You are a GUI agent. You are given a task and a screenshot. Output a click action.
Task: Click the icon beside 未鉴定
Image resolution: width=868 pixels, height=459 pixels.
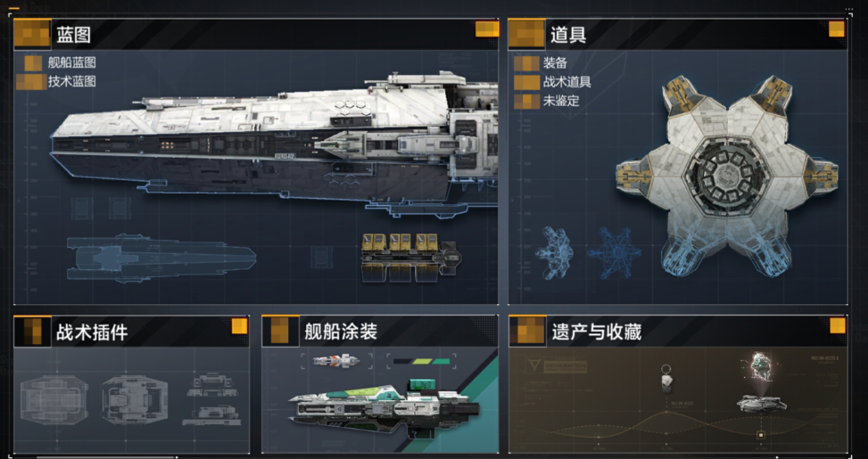point(526,102)
